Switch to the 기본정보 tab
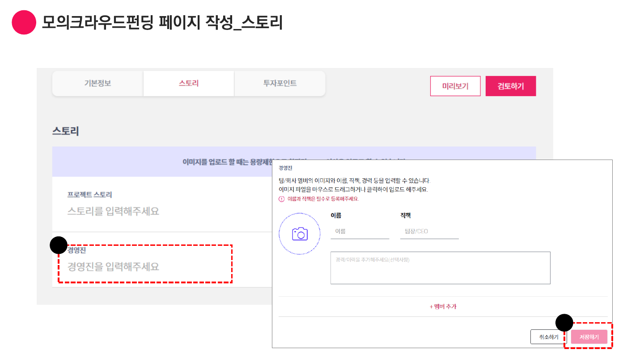 tap(97, 84)
